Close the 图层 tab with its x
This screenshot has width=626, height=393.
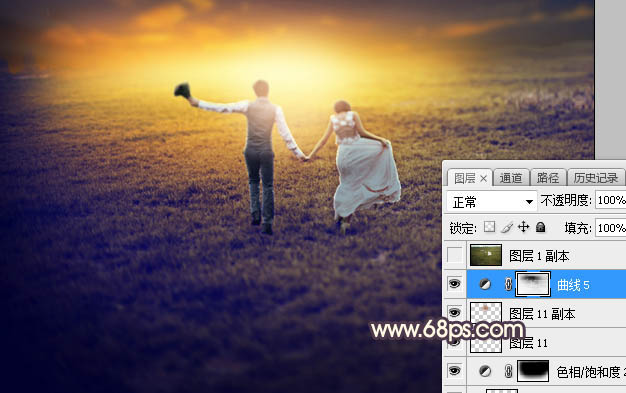click(483, 179)
